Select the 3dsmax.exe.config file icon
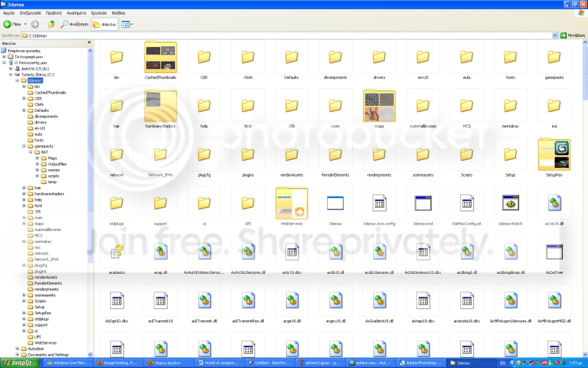 (379, 203)
